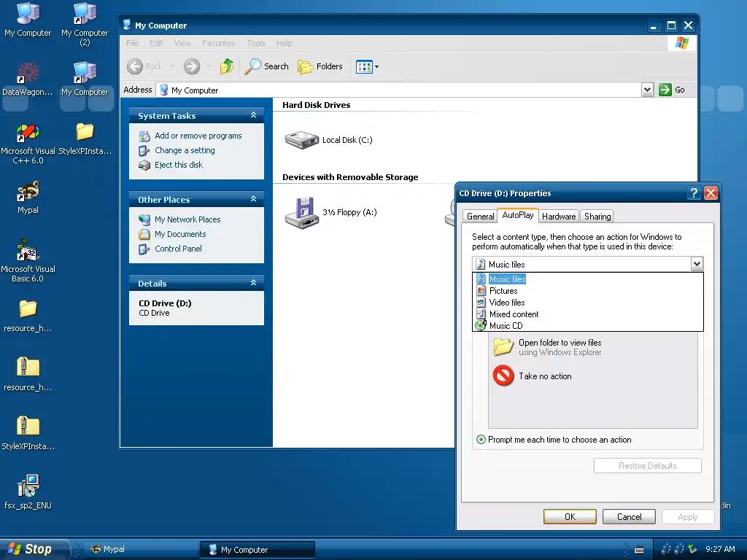Screen dimensions: 747x560
Task: Select the StyleXPInsta folder icon
Action: pyautogui.click(x=85, y=139)
